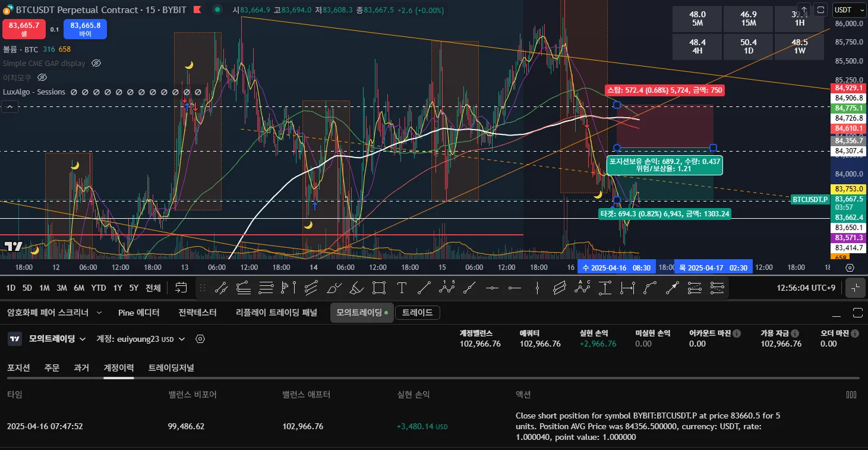
Task: Select the horizontal line tool
Action: click(492, 288)
